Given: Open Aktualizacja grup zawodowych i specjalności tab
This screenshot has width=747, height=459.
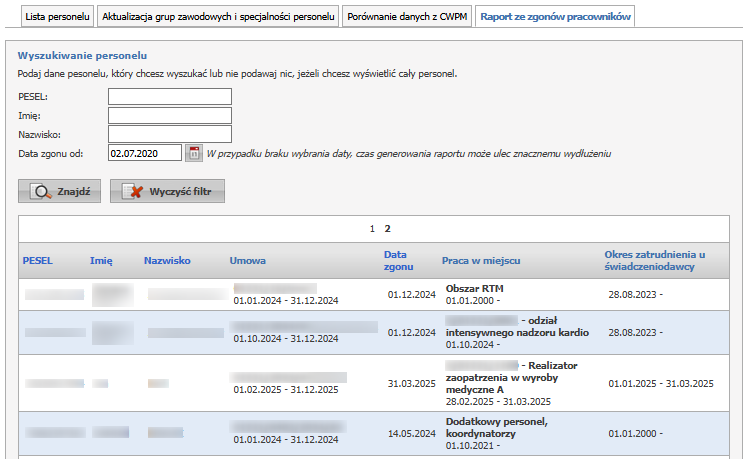Looking at the screenshot, I should click(x=218, y=17).
